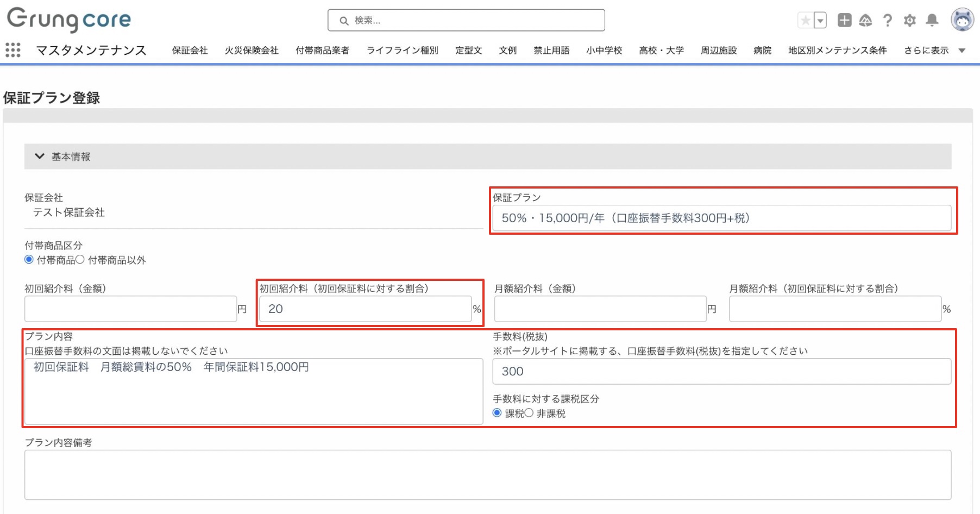980x514 pixels.
Task: Open the app launcher grid icon
Action: click(12, 50)
